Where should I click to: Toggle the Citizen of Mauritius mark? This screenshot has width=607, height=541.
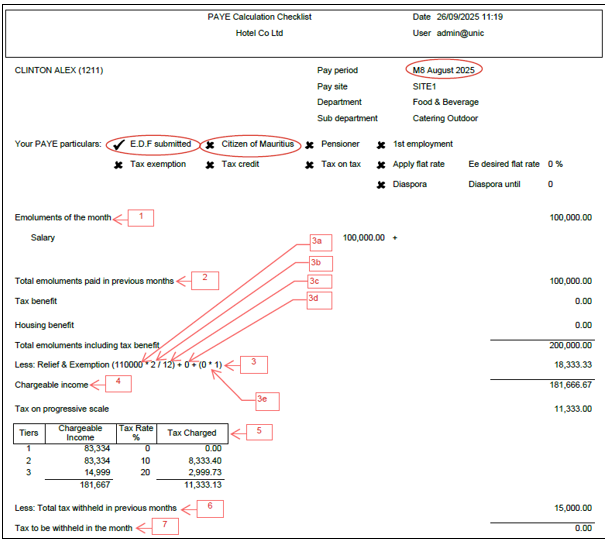210,144
